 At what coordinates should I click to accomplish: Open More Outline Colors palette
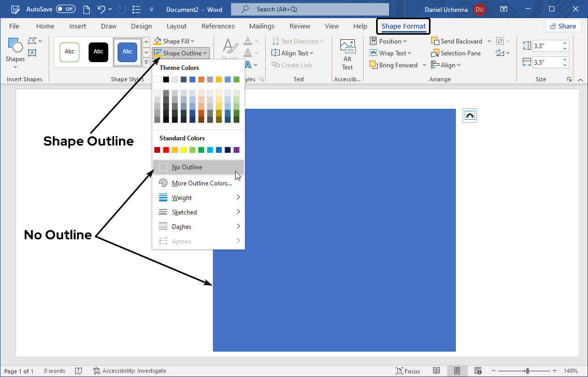pyautogui.click(x=202, y=183)
